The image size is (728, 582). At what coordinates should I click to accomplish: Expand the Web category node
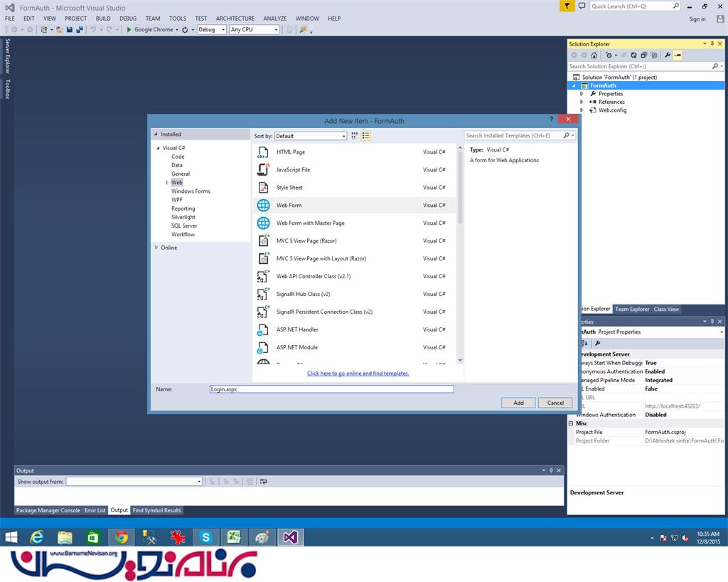[167, 183]
